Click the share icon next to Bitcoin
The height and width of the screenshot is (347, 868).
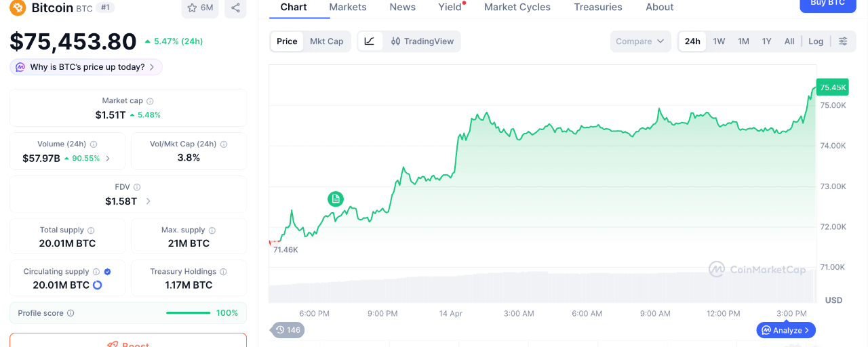pyautogui.click(x=235, y=8)
